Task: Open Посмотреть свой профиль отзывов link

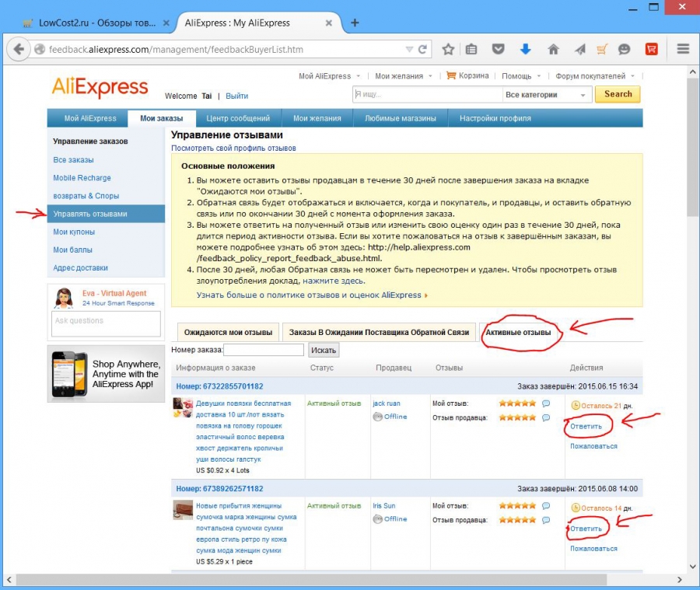Action: click(233, 148)
